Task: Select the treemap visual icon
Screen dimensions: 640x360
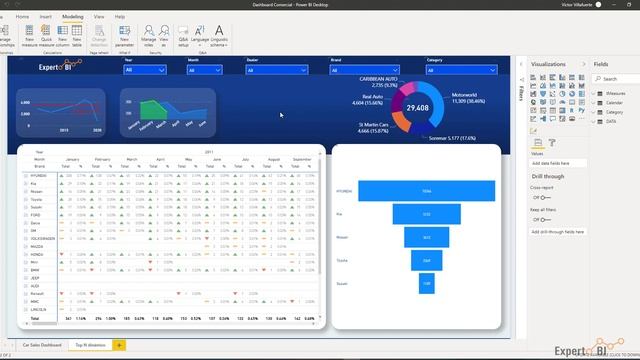Action: click(x=582, y=94)
